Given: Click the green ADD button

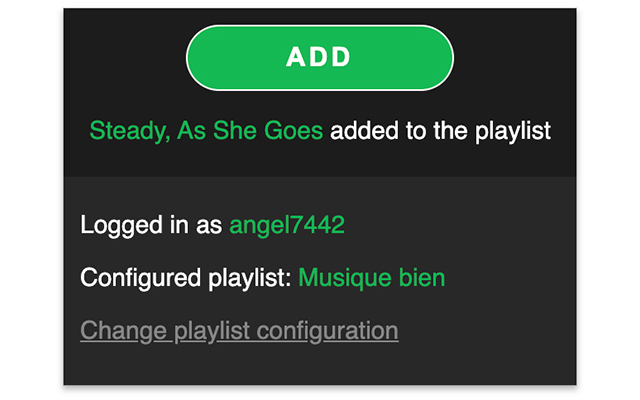Looking at the screenshot, I should click(320, 57).
